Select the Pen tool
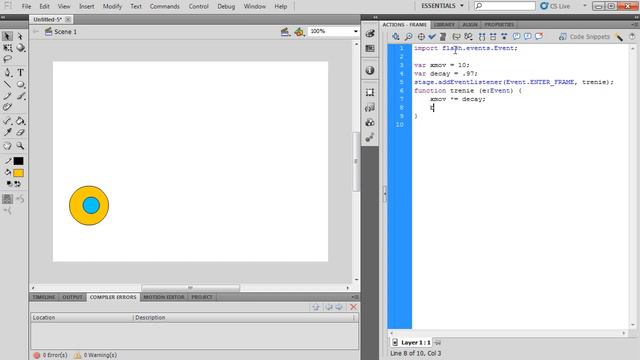The height and width of the screenshot is (360, 640). point(7,73)
